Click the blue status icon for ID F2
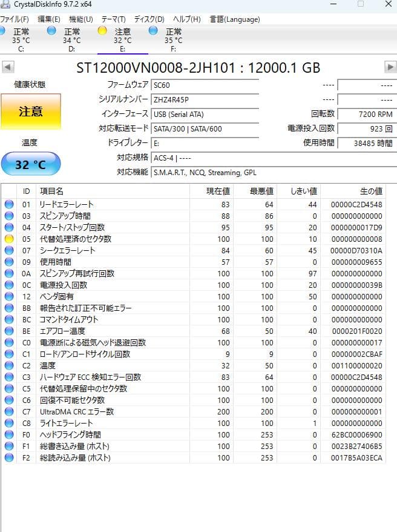Image resolution: width=397 pixels, height=532 pixels. pyautogui.click(x=9, y=458)
